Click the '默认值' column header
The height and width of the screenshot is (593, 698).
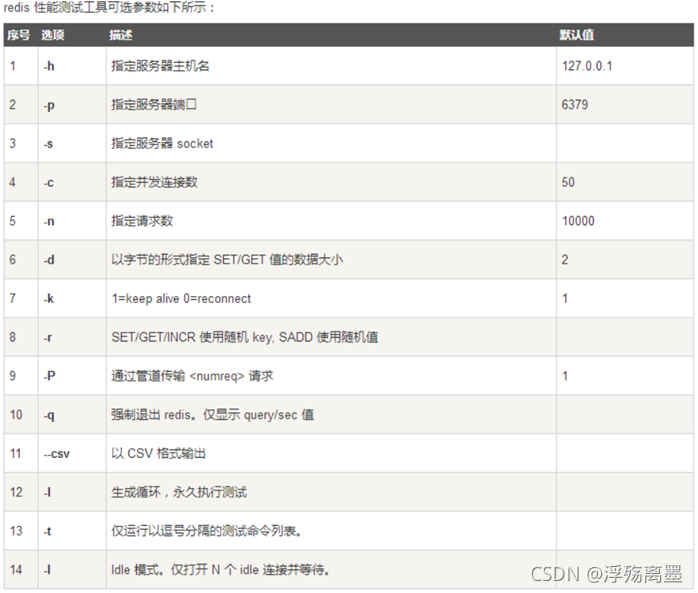[x=577, y=35]
